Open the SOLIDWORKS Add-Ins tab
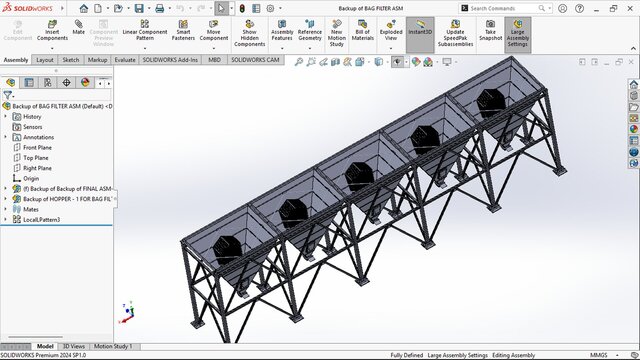The image size is (640, 360). 170,60
